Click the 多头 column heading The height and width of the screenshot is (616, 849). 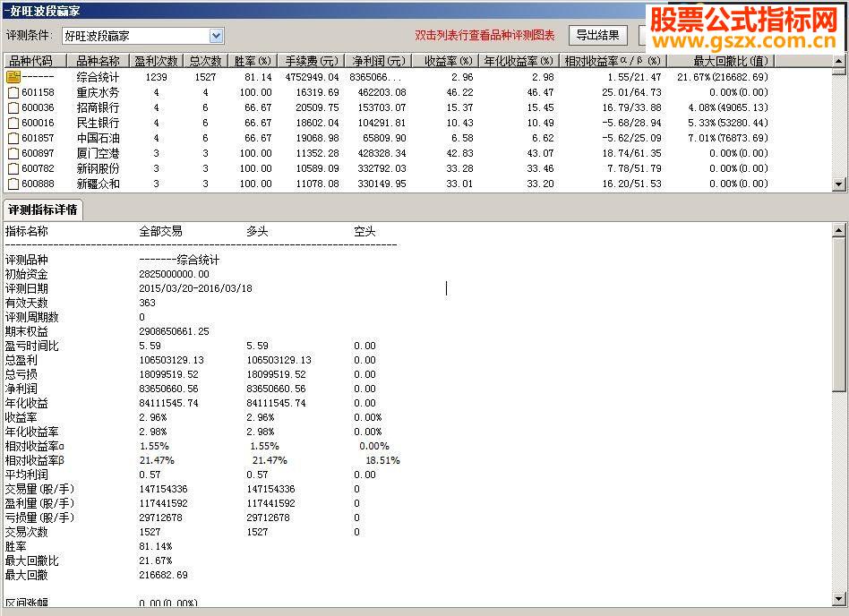pyautogui.click(x=257, y=232)
